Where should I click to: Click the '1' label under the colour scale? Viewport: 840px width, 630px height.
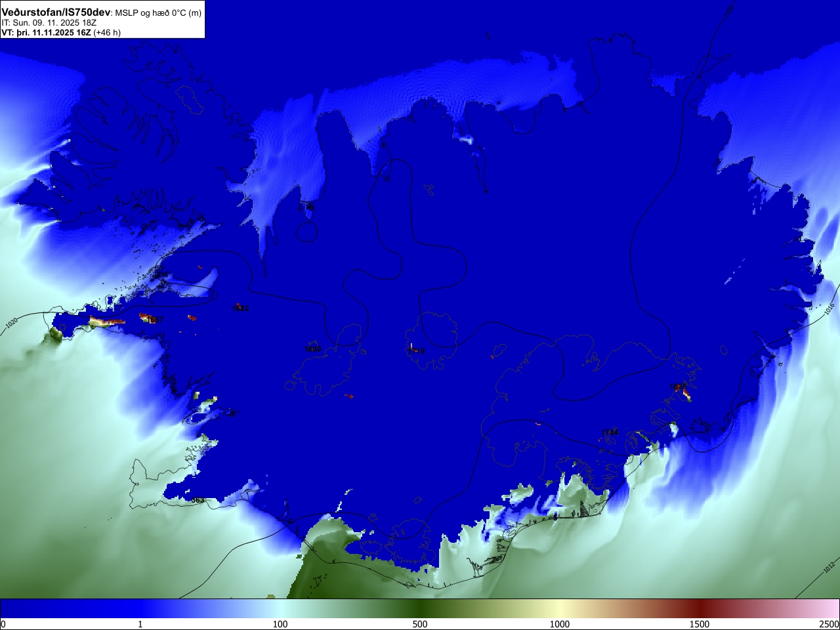(x=140, y=624)
